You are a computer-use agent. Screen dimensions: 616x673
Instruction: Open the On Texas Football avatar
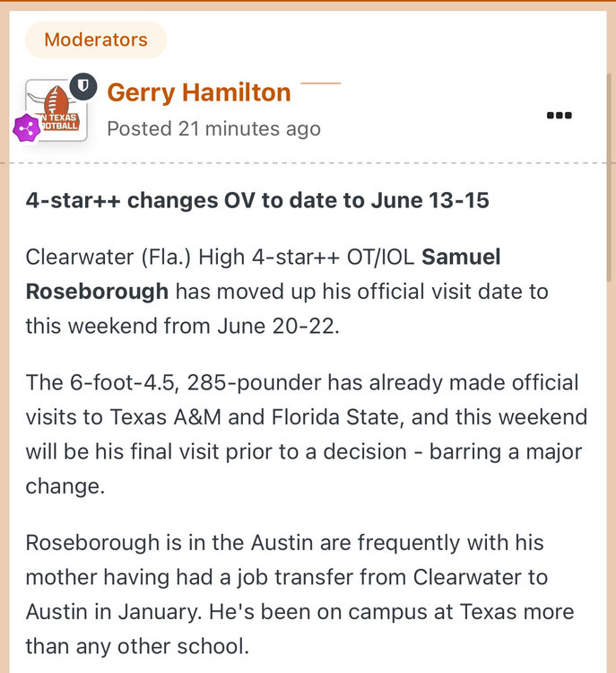(x=56, y=110)
